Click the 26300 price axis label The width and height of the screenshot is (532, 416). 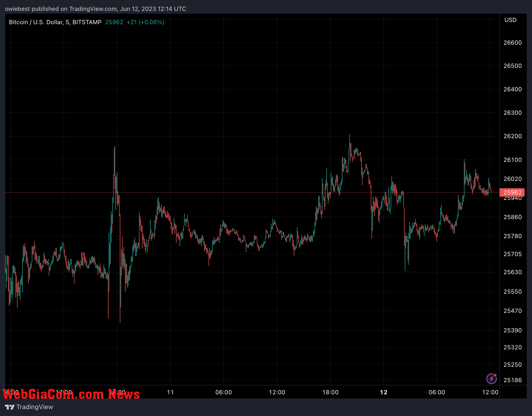(513, 113)
